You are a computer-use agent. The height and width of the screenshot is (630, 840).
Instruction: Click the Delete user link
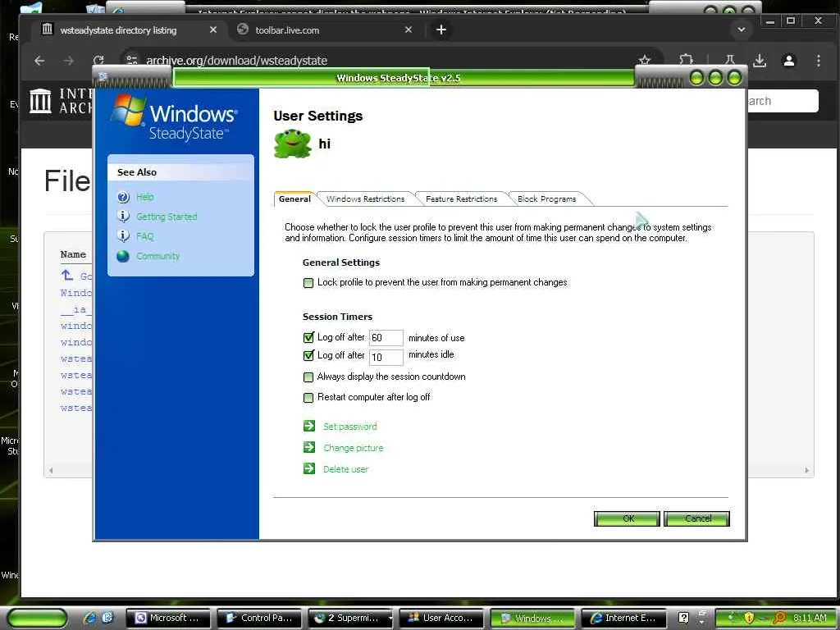[345, 469]
